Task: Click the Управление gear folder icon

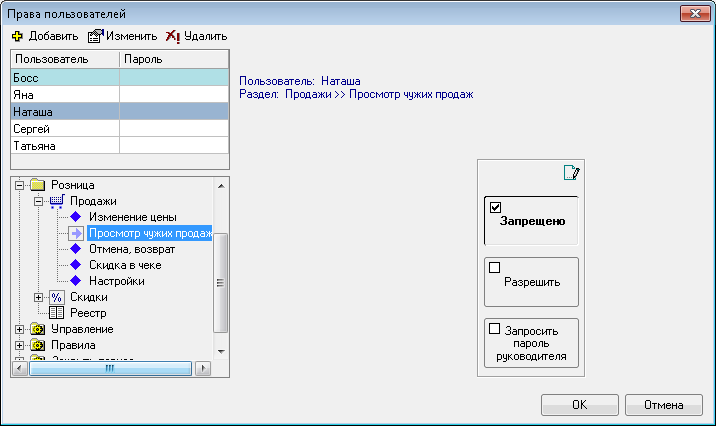Action: 37,329
